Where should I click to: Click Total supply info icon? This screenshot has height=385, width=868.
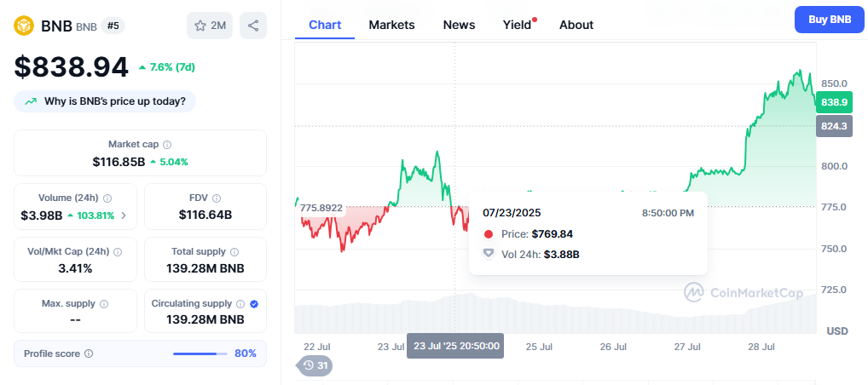point(234,252)
